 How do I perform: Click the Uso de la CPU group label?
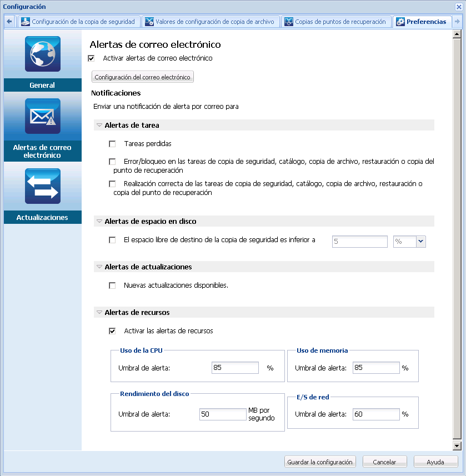point(141,350)
